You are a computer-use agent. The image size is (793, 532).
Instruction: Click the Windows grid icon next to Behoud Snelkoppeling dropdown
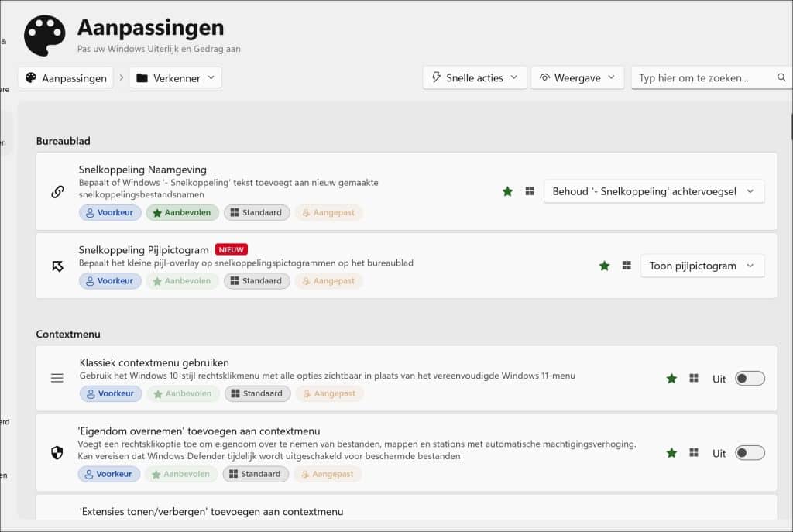pos(530,191)
